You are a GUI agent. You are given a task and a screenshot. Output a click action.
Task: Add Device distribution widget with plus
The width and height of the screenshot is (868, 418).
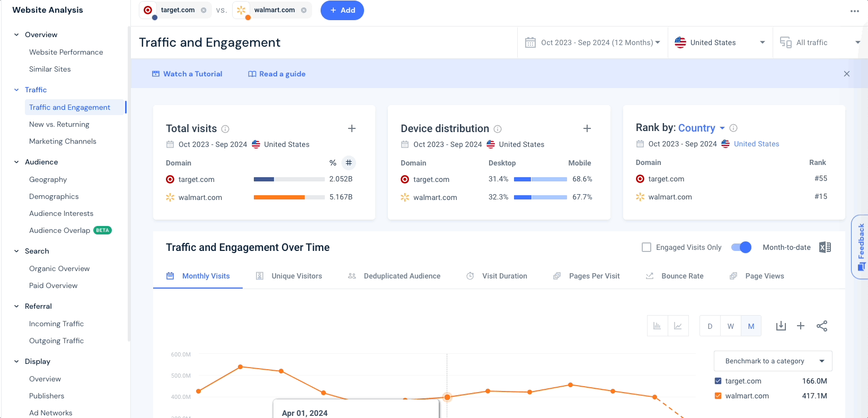point(587,128)
